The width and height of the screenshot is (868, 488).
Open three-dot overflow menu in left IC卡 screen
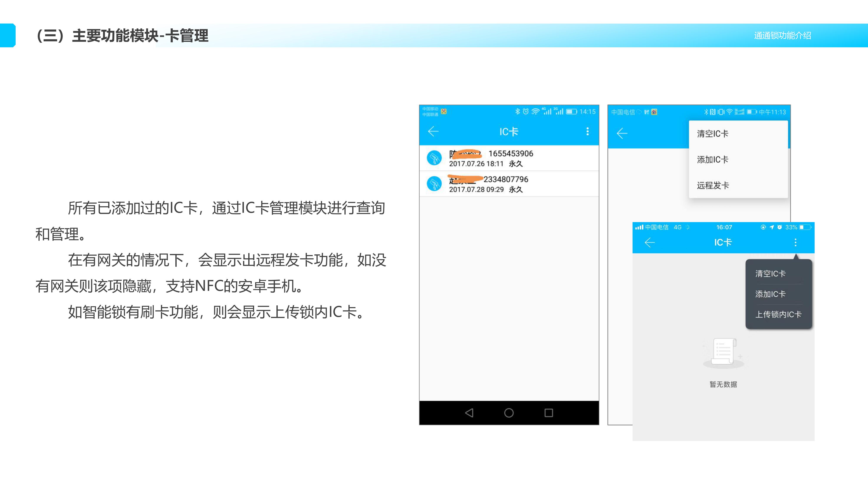(587, 131)
